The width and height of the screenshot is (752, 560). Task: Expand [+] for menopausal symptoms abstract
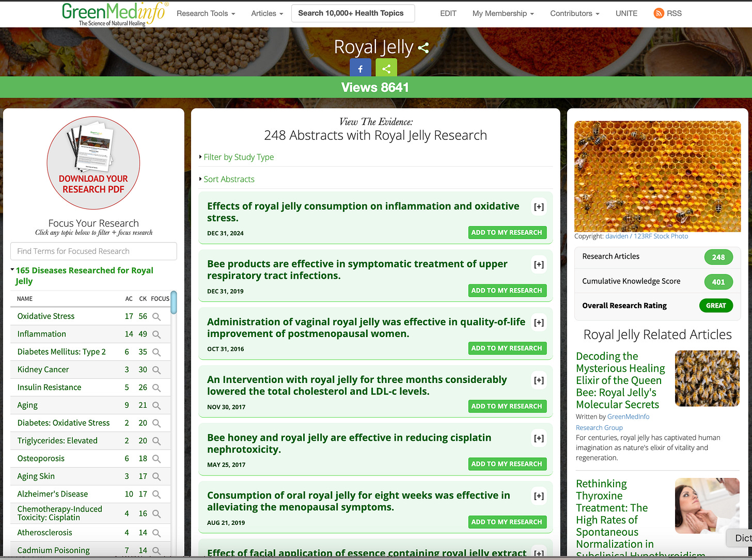tap(539, 496)
